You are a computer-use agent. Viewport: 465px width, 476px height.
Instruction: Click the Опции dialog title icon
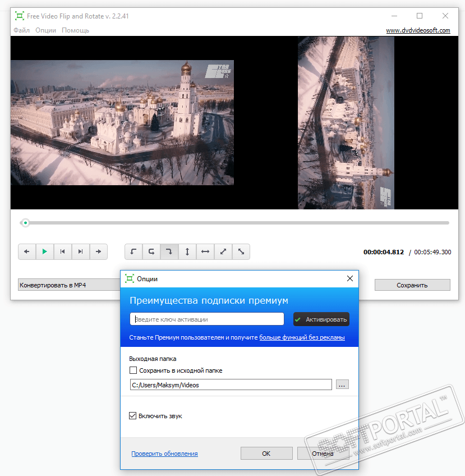[130, 278]
